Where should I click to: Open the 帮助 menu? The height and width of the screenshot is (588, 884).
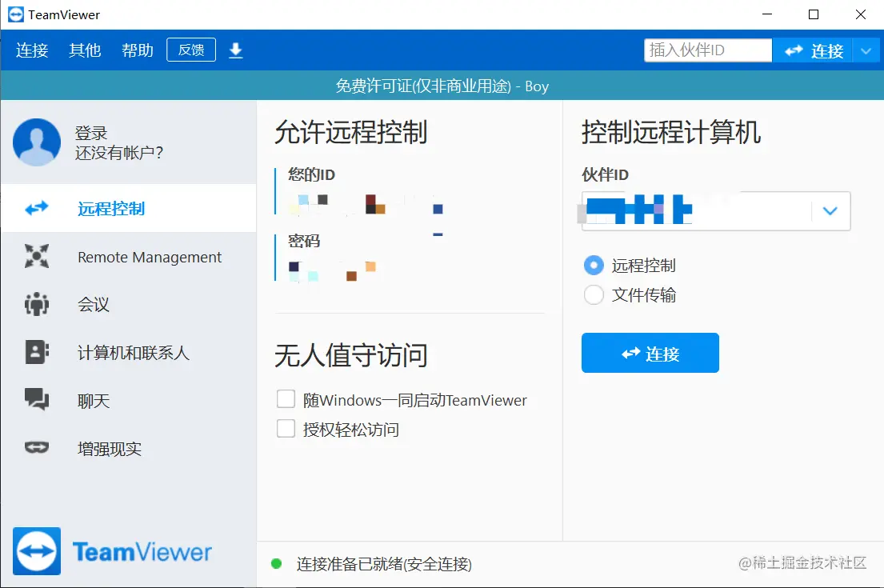pyautogui.click(x=138, y=50)
